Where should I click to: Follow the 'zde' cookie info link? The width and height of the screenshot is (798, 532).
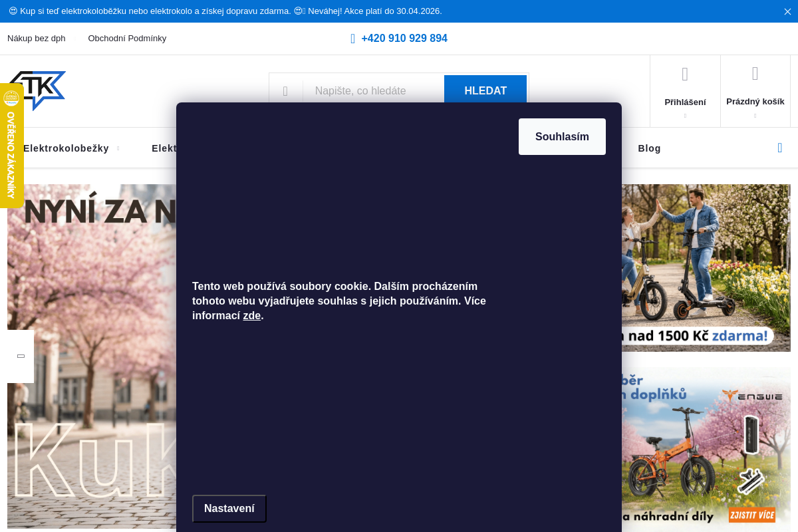pos(251,316)
